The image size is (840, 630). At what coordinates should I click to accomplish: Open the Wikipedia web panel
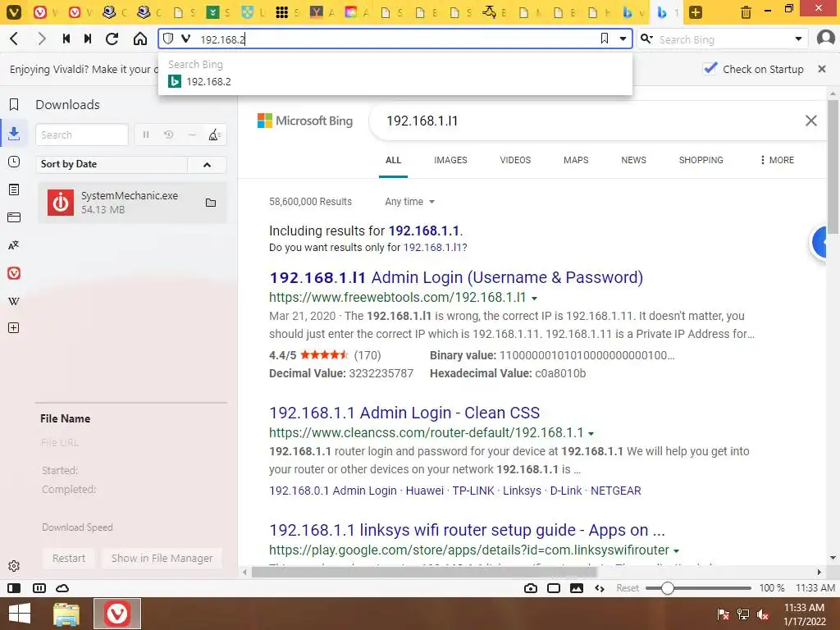(14, 301)
